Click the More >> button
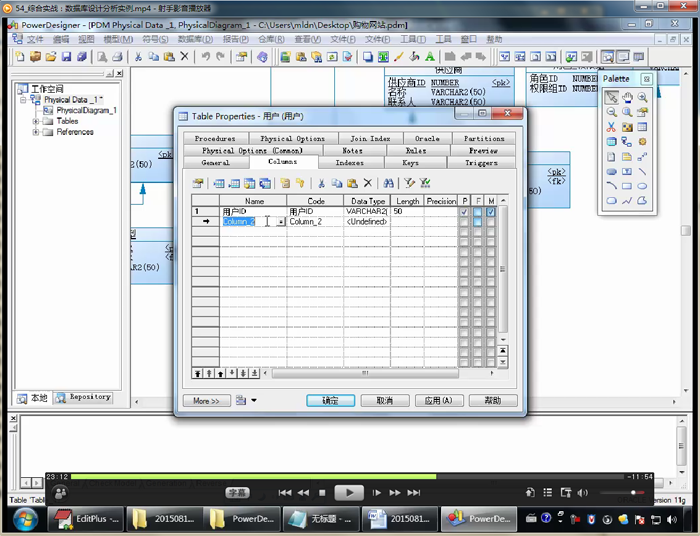The height and width of the screenshot is (536, 700). [207, 400]
